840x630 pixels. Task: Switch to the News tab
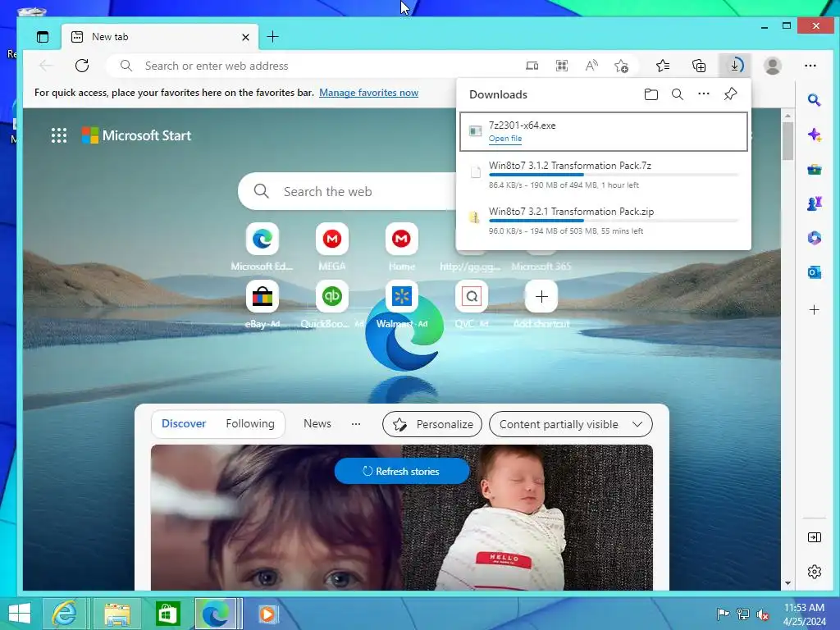click(x=317, y=424)
